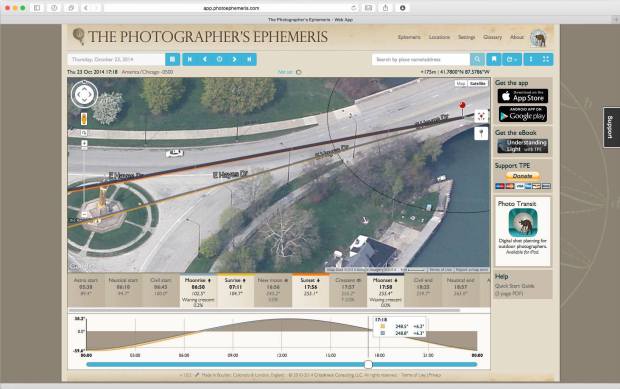
Task: Click Safari's address bar URL
Action: 231,8
